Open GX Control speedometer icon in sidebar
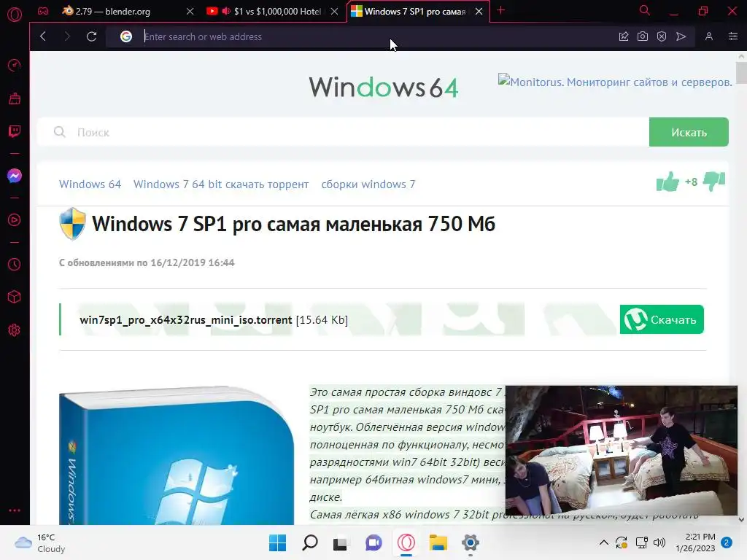Screen dimensions: 747x560 15,65
